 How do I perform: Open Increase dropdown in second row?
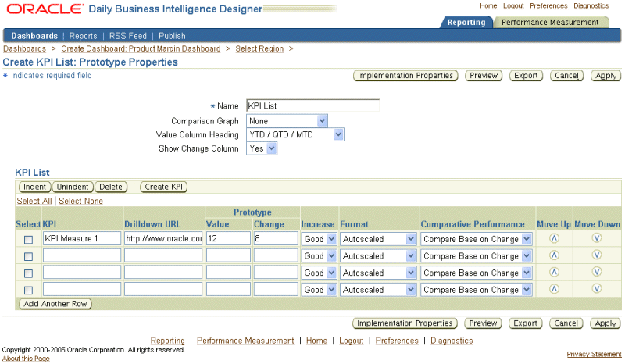[319, 256]
